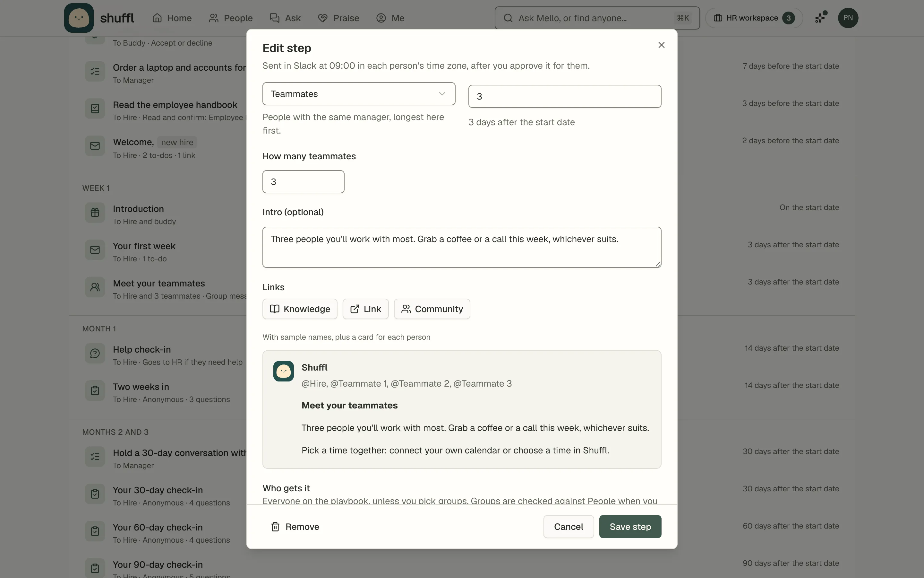924x578 pixels.
Task: Close the Edit step dialog
Action: pyautogui.click(x=661, y=45)
